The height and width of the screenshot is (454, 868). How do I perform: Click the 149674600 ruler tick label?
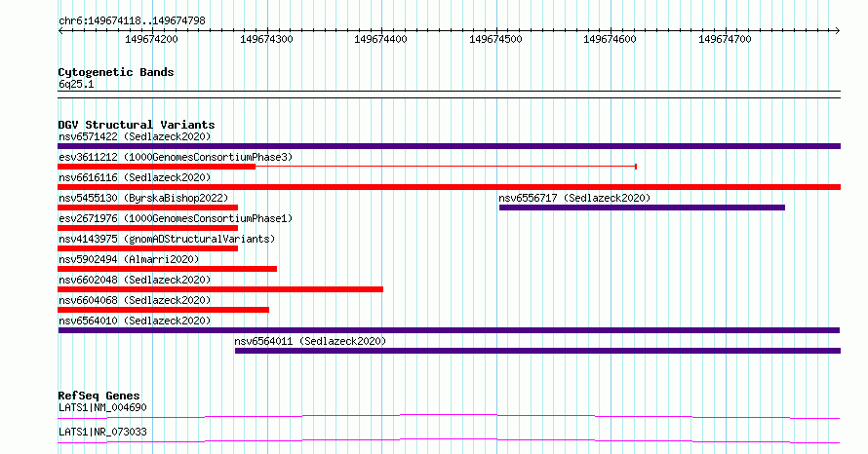pyautogui.click(x=610, y=39)
